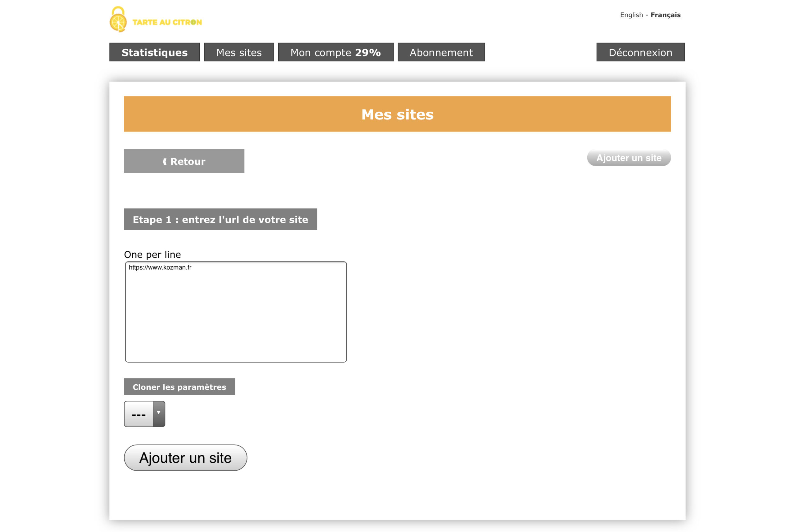Screen dimensions: 795x532
Task: Click the Mon compte navigation icon
Action: click(336, 52)
